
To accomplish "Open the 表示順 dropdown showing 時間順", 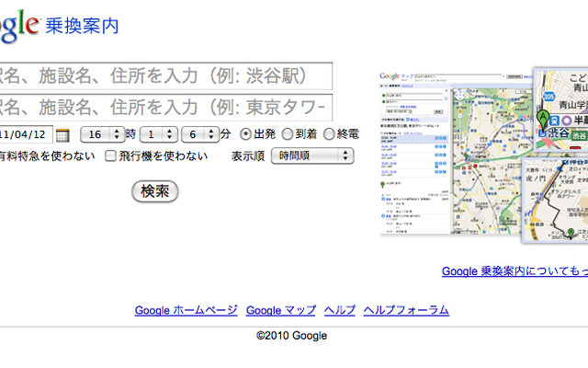I will pyautogui.click(x=312, y=155).
